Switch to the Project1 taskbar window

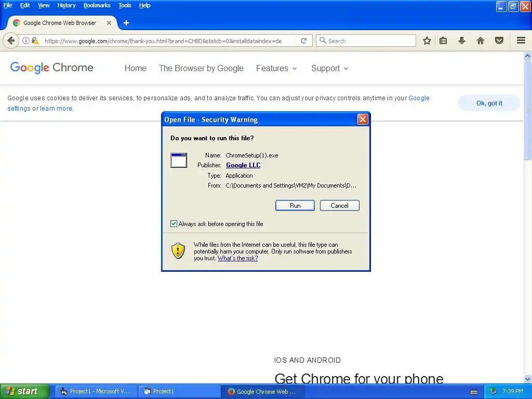[x=179, y=392]
